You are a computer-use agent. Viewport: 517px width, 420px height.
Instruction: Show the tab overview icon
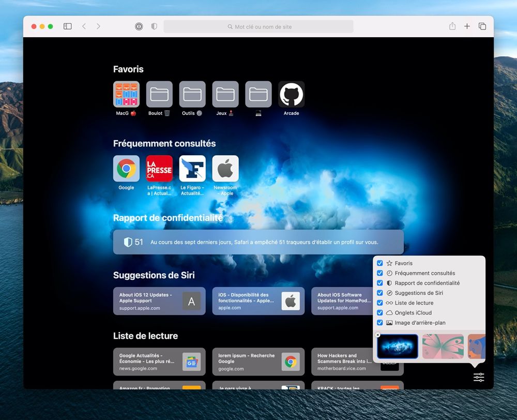pos(482,26)
